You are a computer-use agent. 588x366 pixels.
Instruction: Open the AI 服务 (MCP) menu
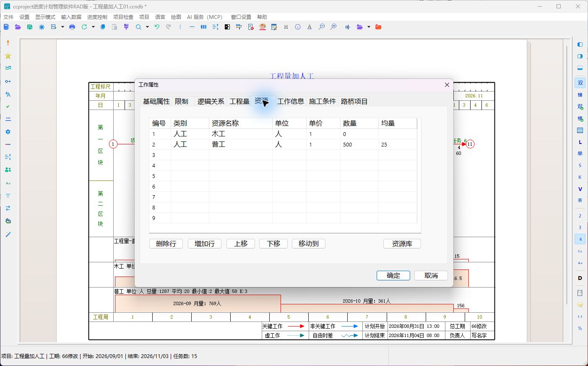point(205,17)
